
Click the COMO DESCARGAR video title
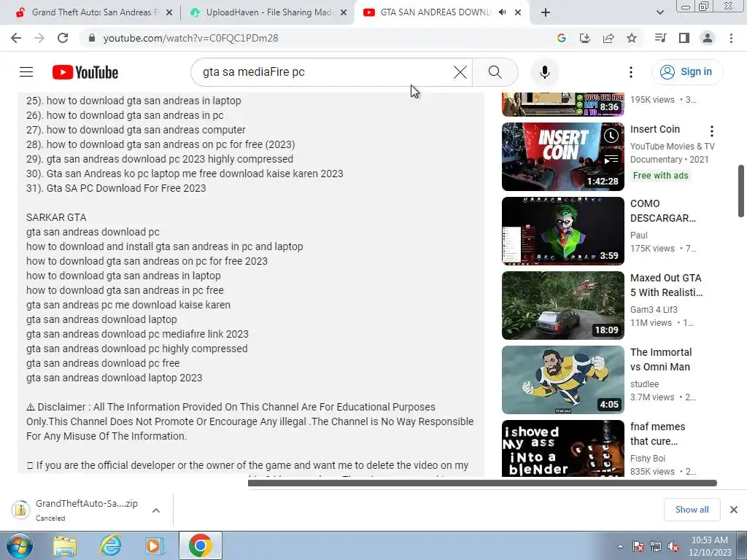click(x=662, y=211)
